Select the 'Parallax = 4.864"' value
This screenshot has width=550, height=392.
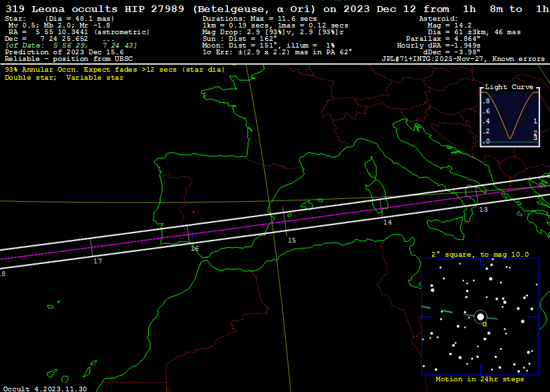(x=443, y=39)
